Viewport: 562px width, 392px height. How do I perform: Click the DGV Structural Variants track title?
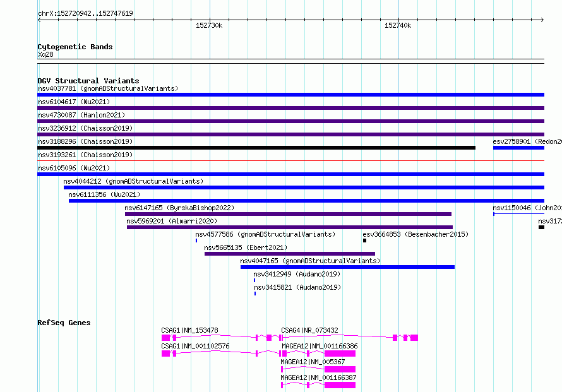(x=88, y=81)
